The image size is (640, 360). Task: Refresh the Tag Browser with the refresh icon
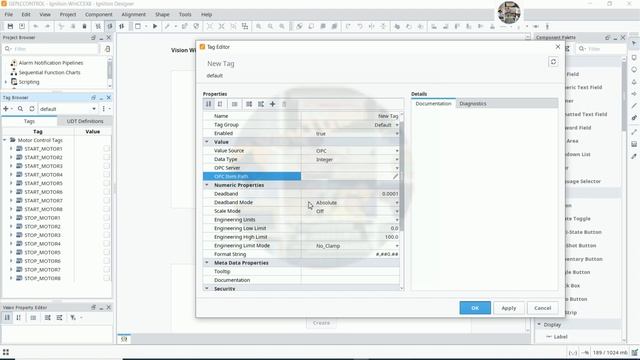32,109
